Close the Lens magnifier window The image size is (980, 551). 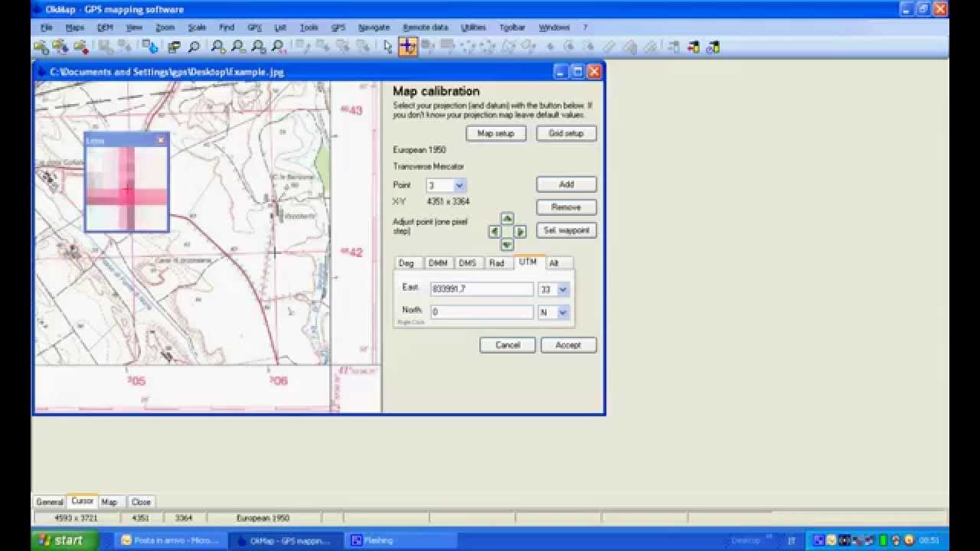click(x=160, y=140)
